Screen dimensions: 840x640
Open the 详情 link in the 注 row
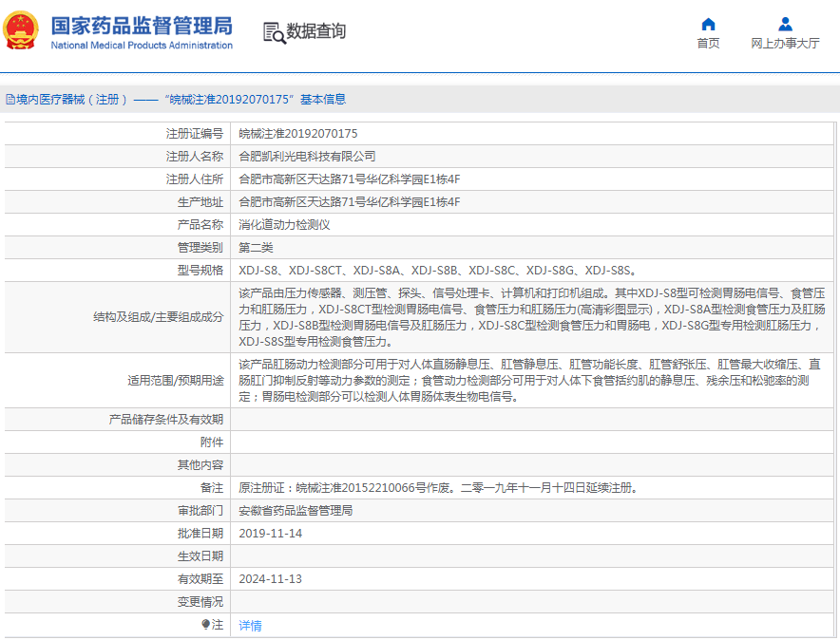click(x=250, y=625)
